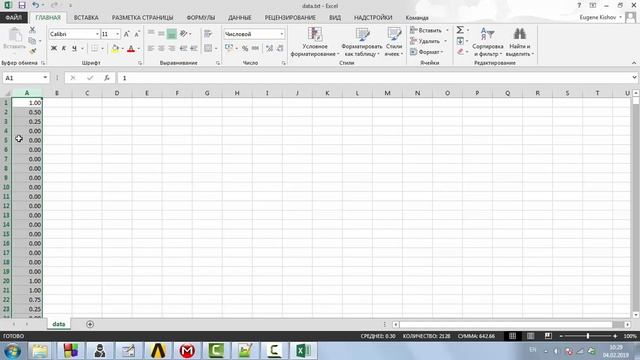Click the Paste (Вставить) clipboard button
The height and width of the screenshot is (360, 640).
[x=14, y=39]
